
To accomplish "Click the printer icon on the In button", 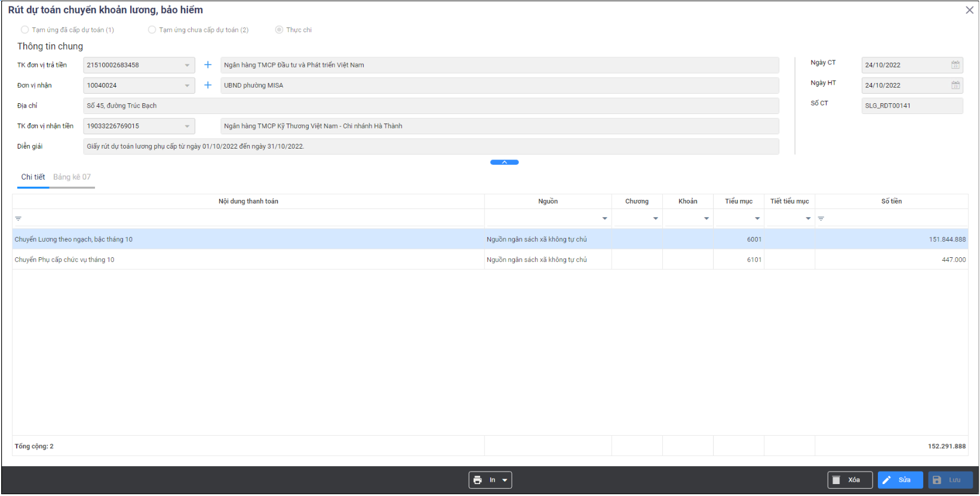I will click(478, 480).
